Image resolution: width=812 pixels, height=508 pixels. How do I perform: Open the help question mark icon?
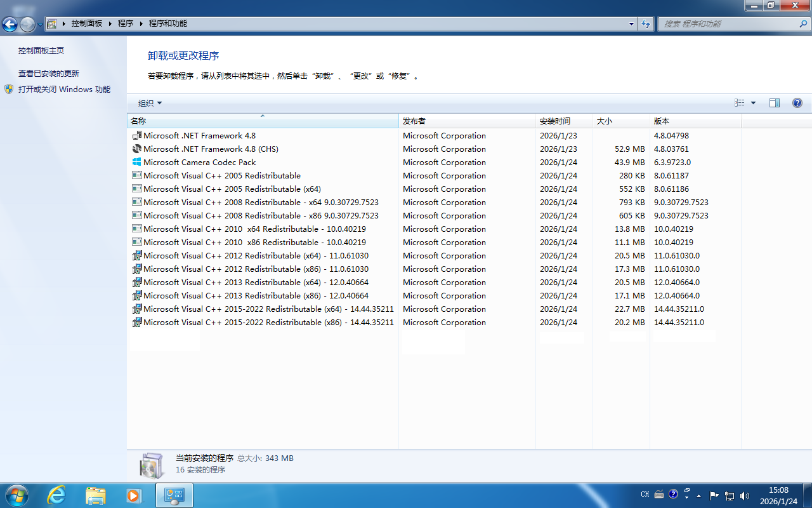797,103
